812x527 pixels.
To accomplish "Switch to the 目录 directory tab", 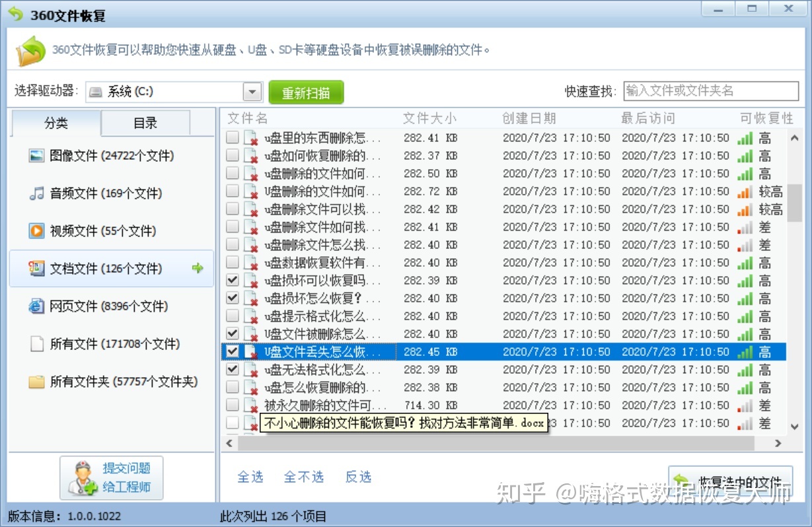I will (145, 123).
